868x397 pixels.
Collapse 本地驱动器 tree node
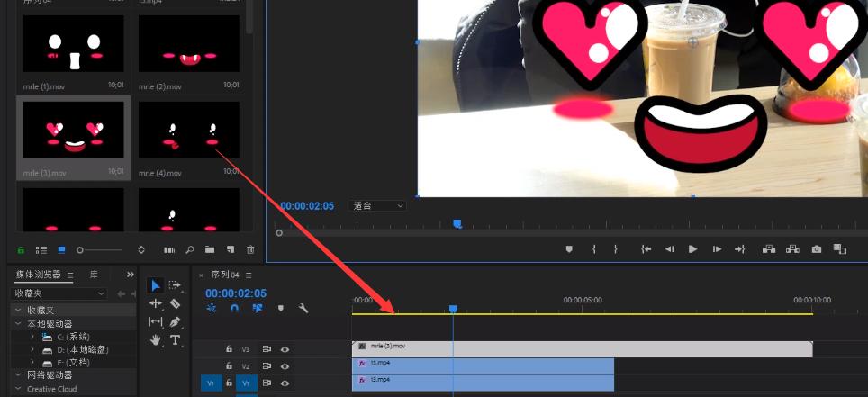[18, 323]
